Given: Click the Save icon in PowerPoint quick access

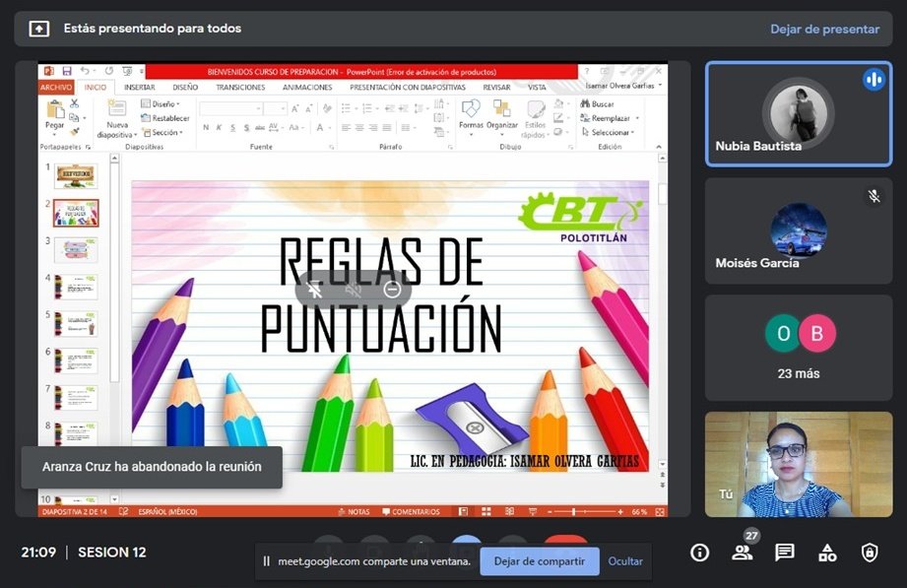Looking at the screenshot, I should tap(67, 71).
